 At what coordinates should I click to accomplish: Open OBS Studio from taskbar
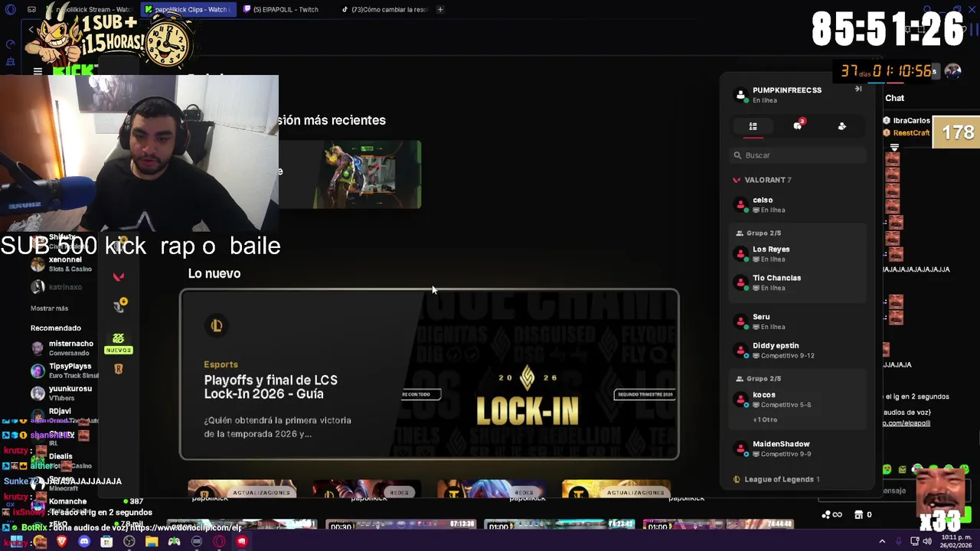129,542
